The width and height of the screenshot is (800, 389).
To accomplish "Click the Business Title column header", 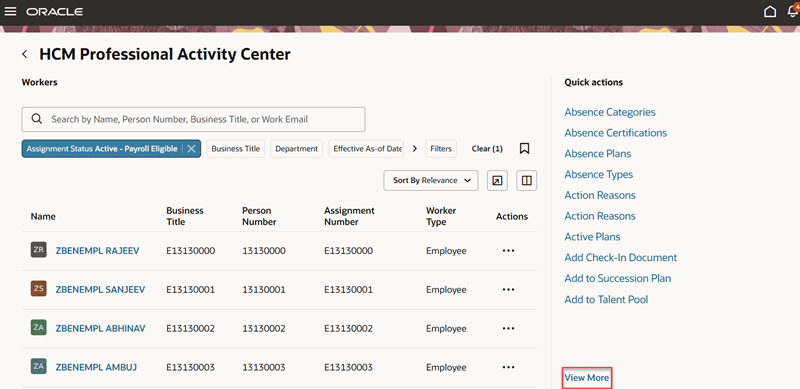I will 185,216.
